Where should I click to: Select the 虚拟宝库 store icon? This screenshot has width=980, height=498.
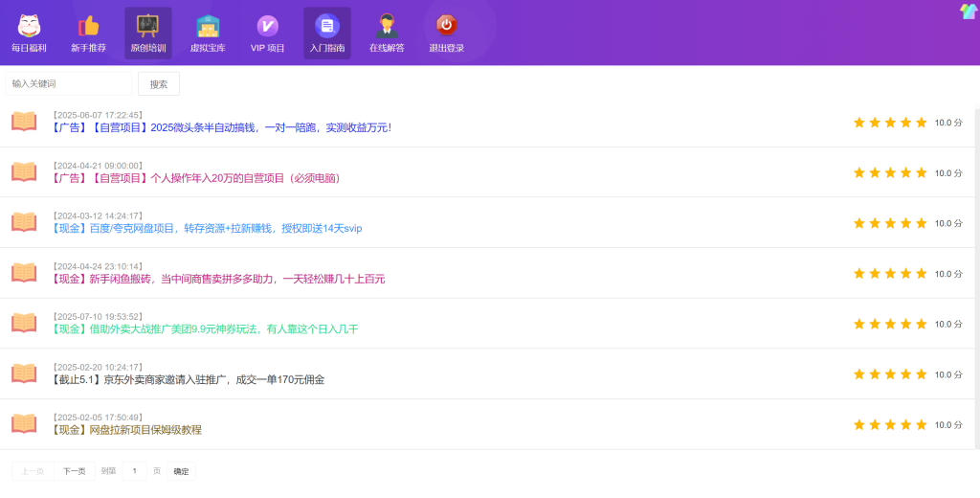tap(208, 26)
